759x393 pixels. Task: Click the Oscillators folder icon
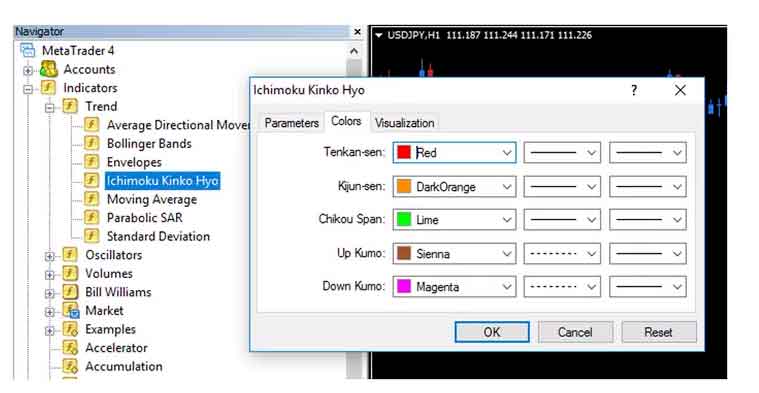(x=70, y=255)
